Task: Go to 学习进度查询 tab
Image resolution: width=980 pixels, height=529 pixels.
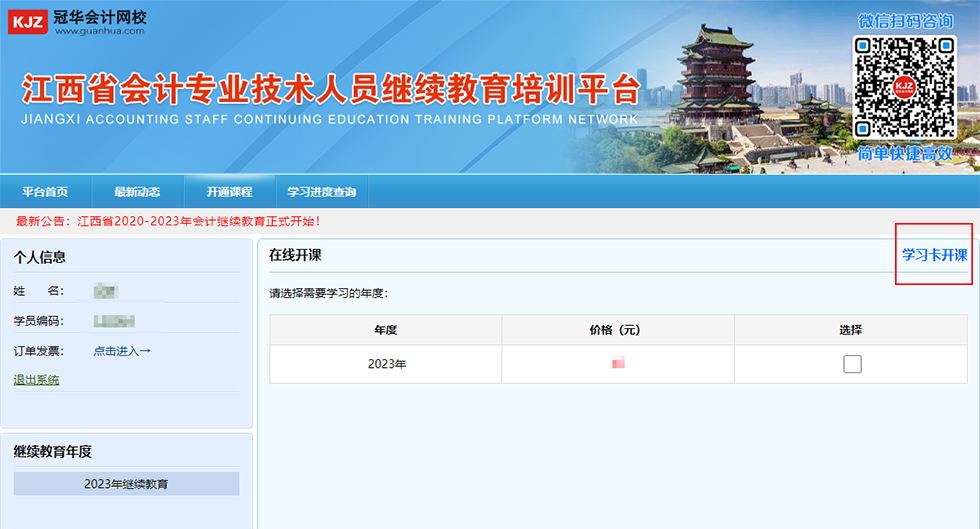Action: [321, 192]
